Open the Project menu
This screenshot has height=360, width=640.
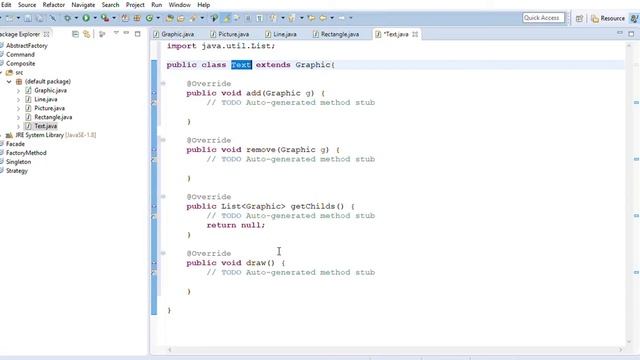pyautogui.click(x=135, y=5)
